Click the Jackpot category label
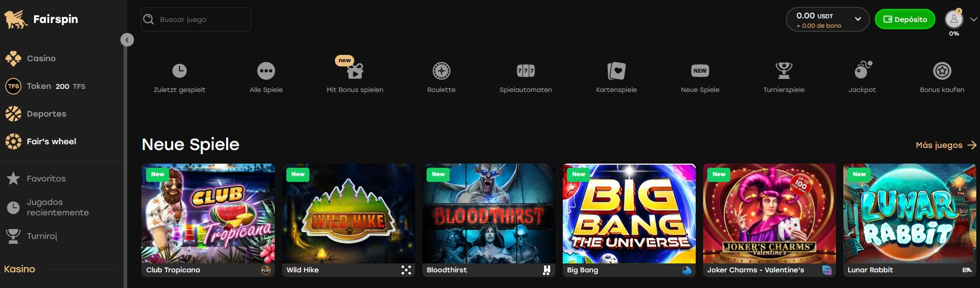This screenshot has width=980, height=288. tap(862, 90)
